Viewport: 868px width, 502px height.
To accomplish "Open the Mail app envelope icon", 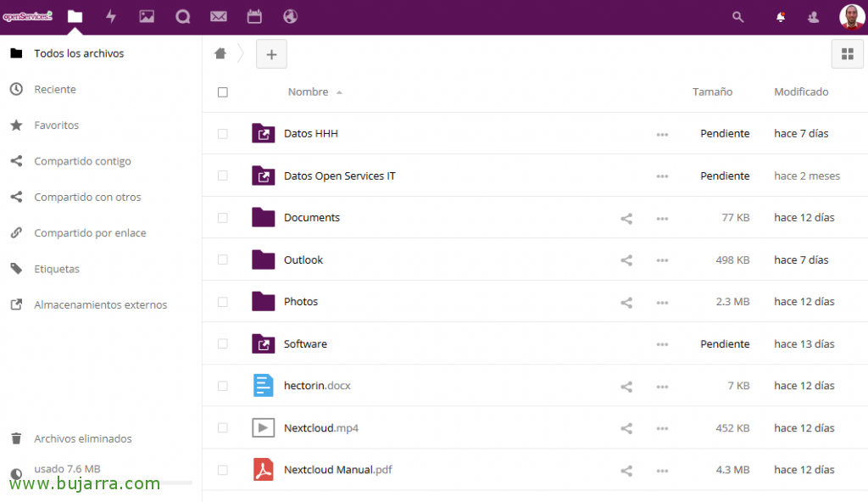I will pos(218,16).
